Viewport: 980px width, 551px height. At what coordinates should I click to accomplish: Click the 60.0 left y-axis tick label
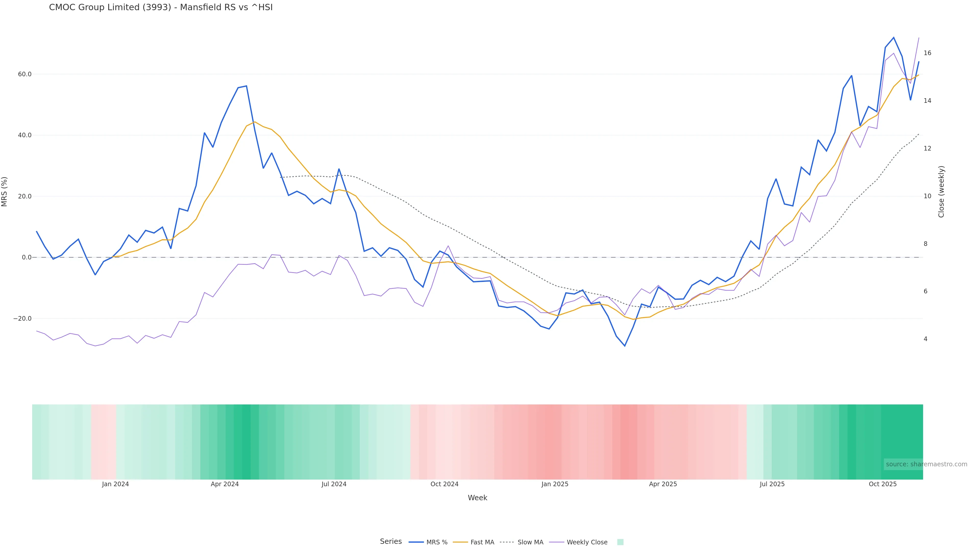pos(24,74)
